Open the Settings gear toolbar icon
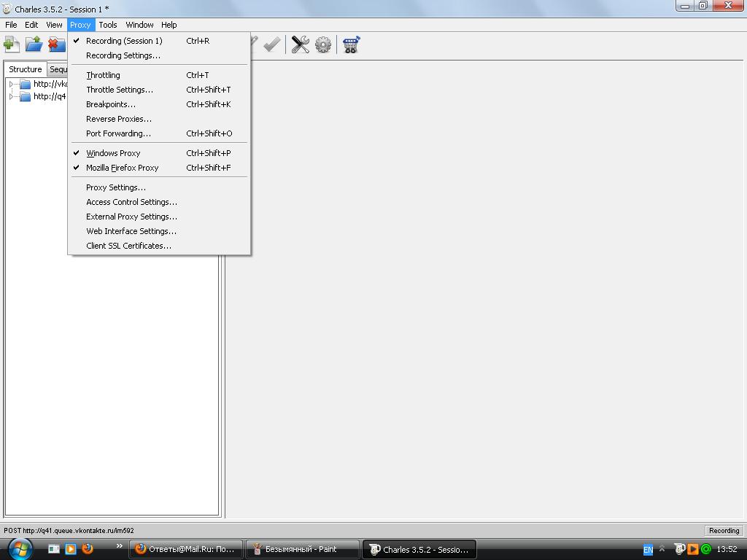Viewport: 747px width, 560px height. (323, 44)
